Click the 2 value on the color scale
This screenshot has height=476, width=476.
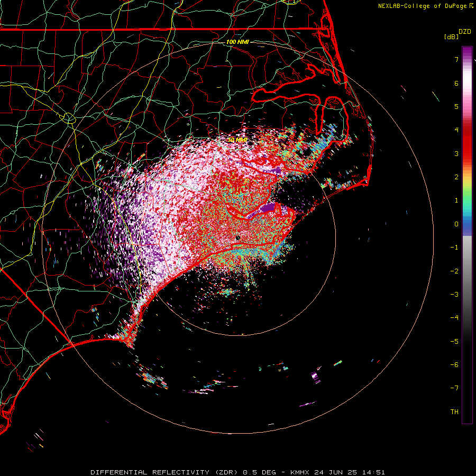[456, 177]
